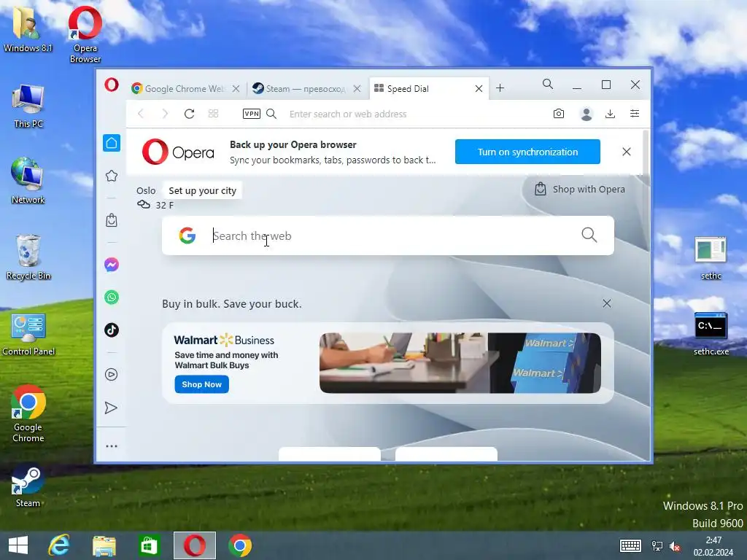
Task: Open the shopping bag sidebar icon
Action: pos(112,220)
